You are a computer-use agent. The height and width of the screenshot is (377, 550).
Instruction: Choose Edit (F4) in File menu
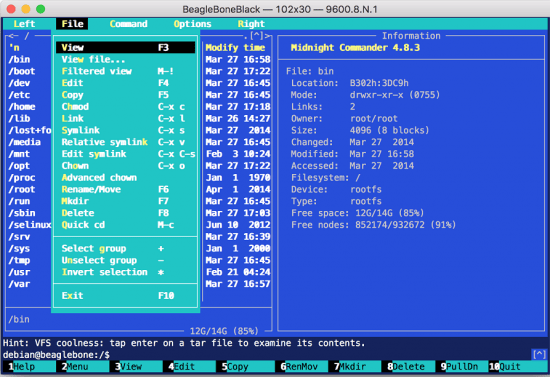point(125,83)
